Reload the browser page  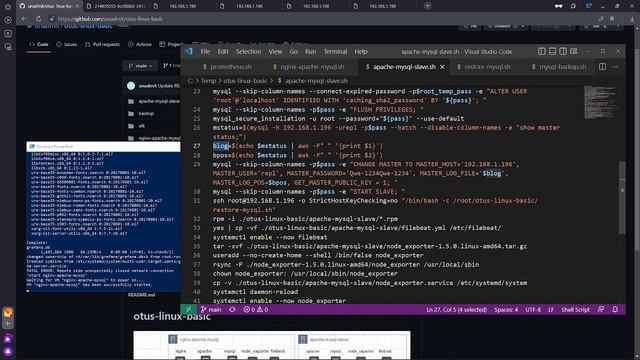pyautogui.click(x=38, y=19)
